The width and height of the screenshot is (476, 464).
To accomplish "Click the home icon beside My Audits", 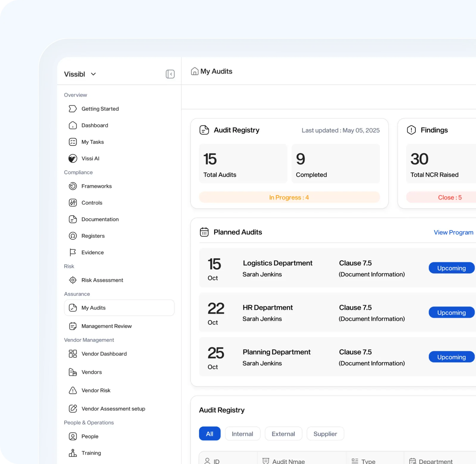I will click(x=195, y=71).
